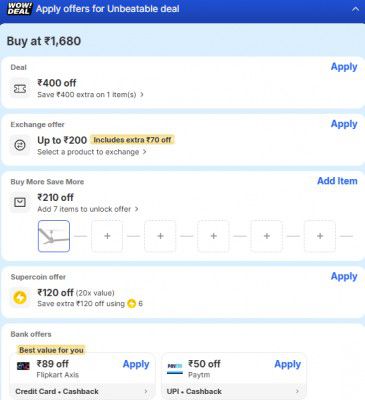The image size is (365, 400).
Task: Apply the ₹89 off Flipkart Axis offer
Action: 136,364
